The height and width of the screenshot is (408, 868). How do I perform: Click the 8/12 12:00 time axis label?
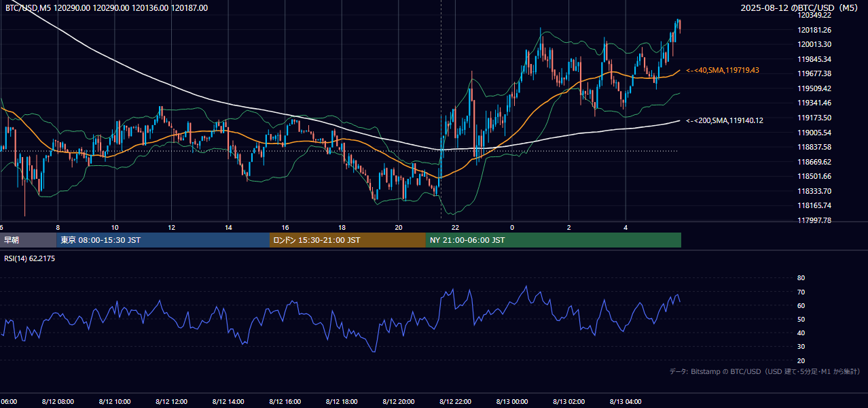pyautogui.click(x=171, y=401)
